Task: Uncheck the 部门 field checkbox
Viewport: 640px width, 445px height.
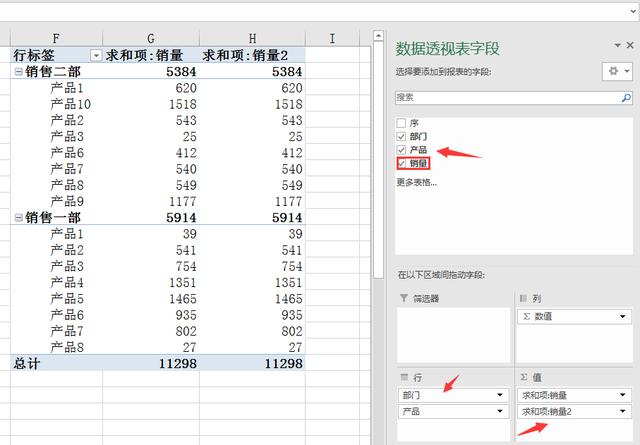Action: (x=401, y=136)
